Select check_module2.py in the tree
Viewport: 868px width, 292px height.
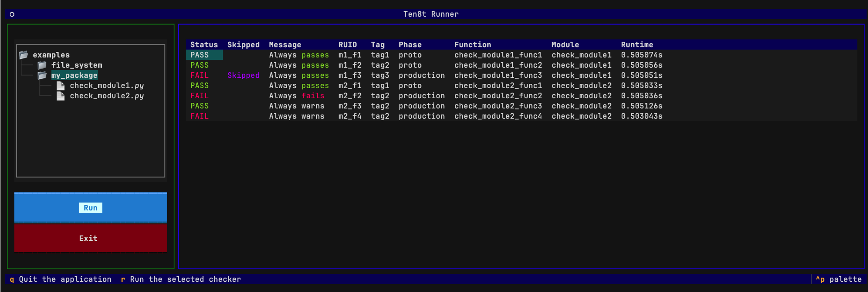pos(107,96)
